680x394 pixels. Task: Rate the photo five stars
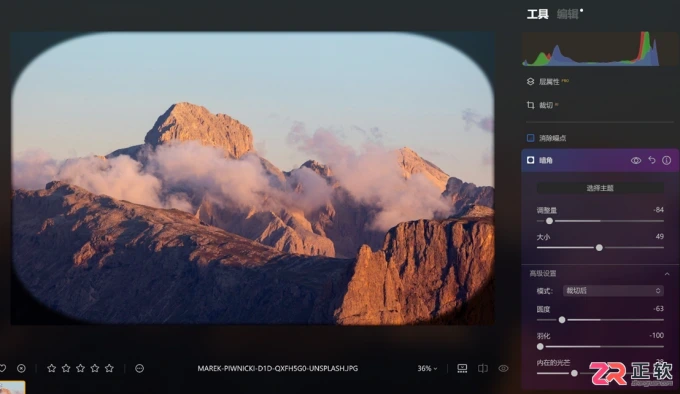[x=109, y=368]
